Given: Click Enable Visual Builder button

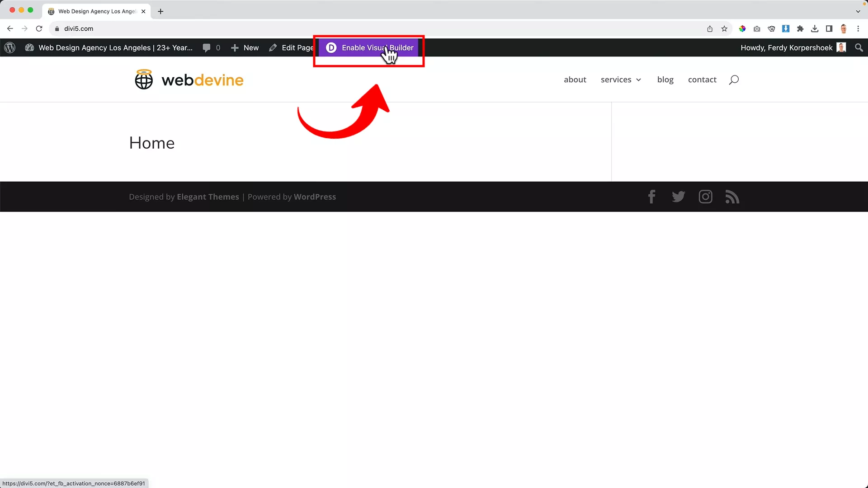Looking at the screenshot, I should pos(369,47).
